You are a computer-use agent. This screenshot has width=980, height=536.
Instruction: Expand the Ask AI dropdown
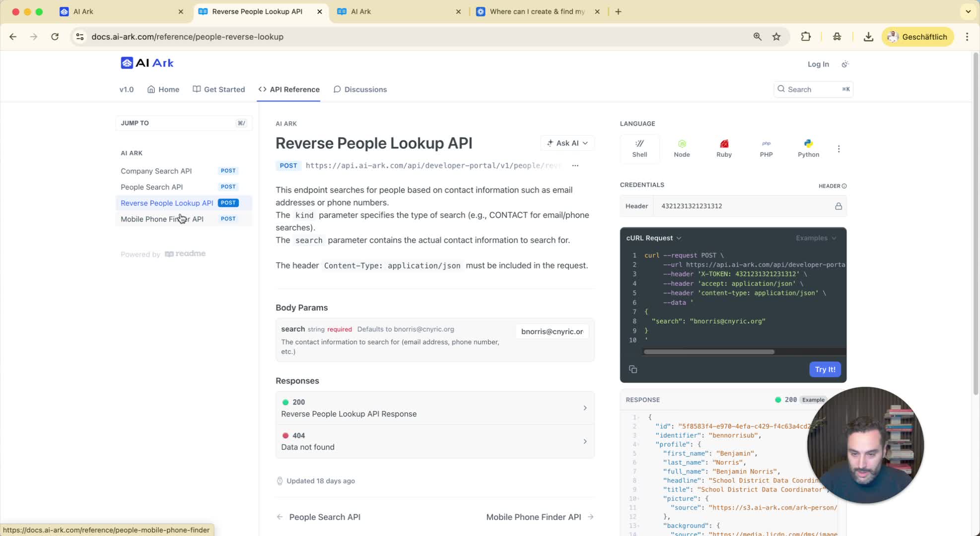click(567, 143)
